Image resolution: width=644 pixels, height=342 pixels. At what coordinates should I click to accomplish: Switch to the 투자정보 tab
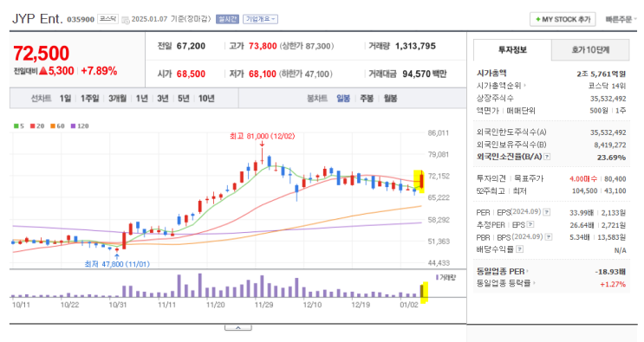click(x=512, y=50)
